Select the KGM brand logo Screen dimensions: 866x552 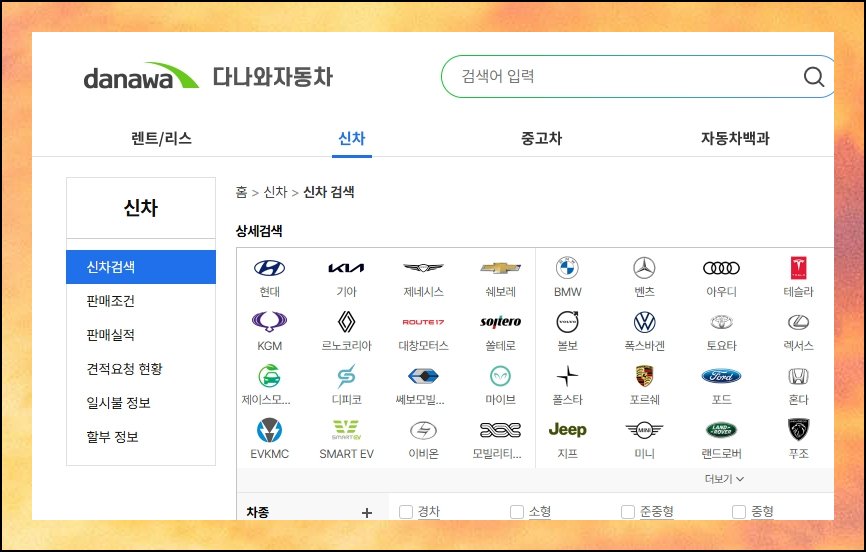coord(270,322)
